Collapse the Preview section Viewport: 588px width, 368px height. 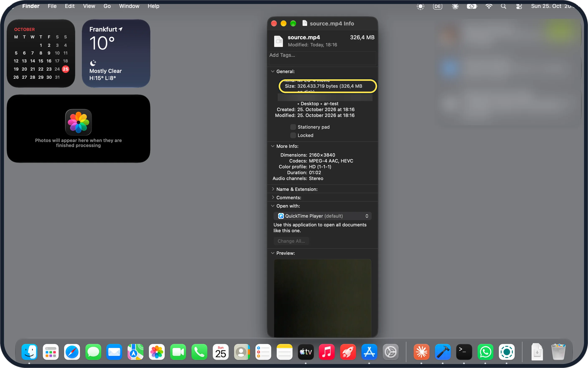point(273,253)
